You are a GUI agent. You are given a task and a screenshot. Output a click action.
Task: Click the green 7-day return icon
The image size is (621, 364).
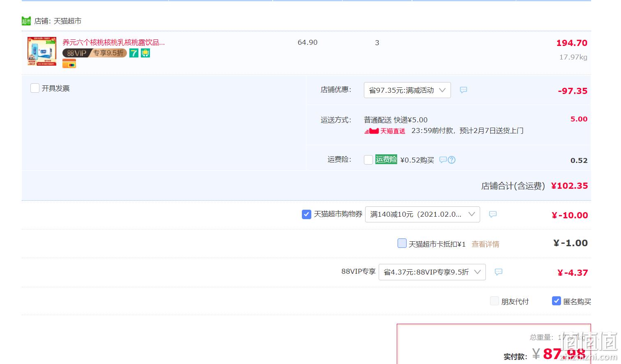134,53
